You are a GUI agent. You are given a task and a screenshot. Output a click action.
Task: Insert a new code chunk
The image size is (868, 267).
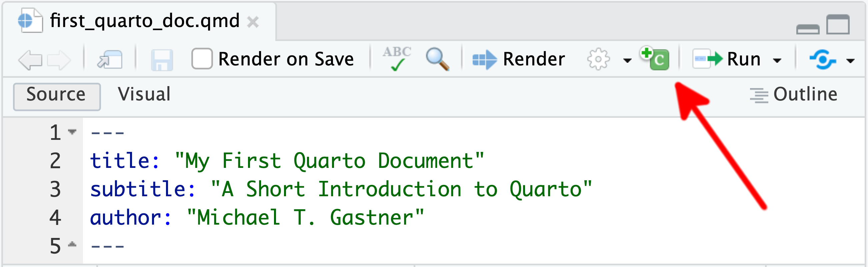(x=655, y=59)
